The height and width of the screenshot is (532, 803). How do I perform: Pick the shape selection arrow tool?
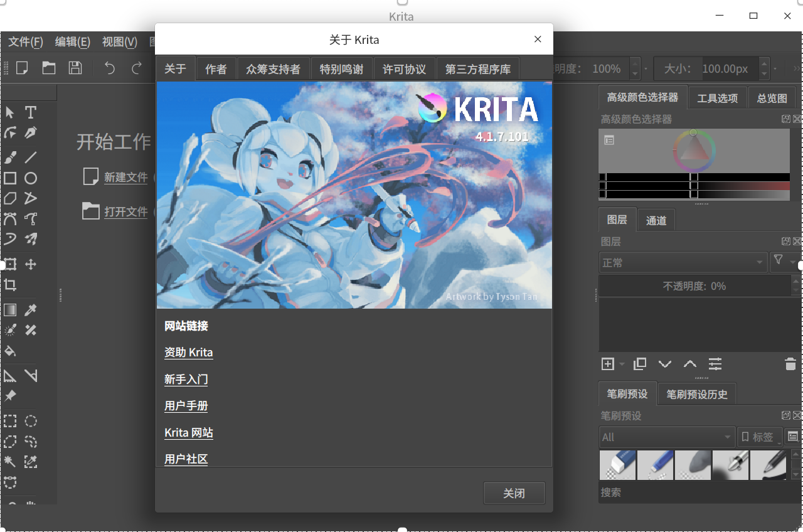point(10,113)
